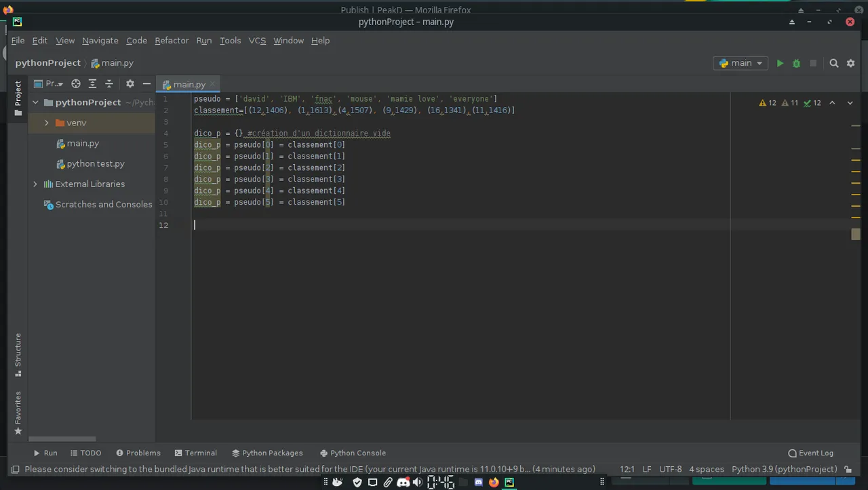Click the shield icon in system tray
Image resolution: width=868 pixels, height=490 pixels.
[357, 483]
